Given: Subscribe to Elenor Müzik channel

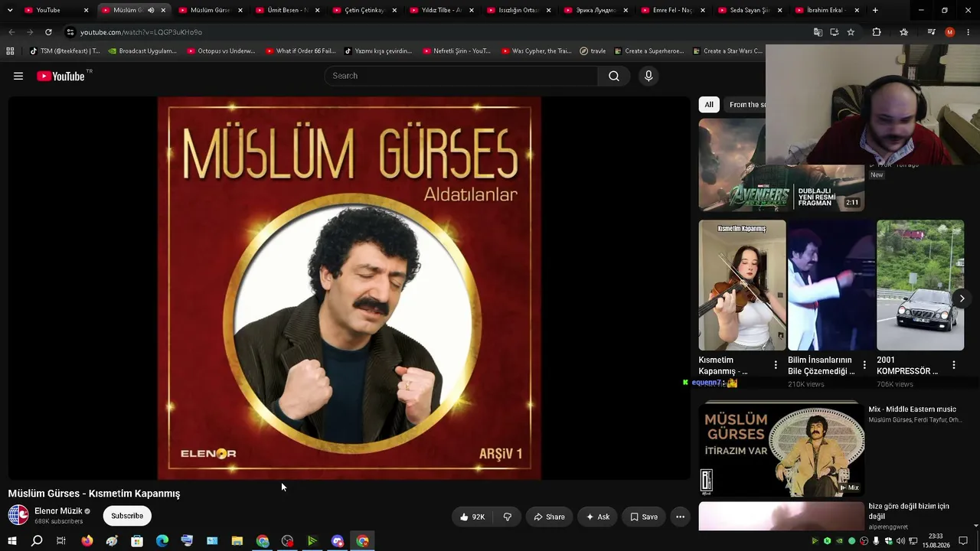Looking at the screenshot, I should (127, 516).
